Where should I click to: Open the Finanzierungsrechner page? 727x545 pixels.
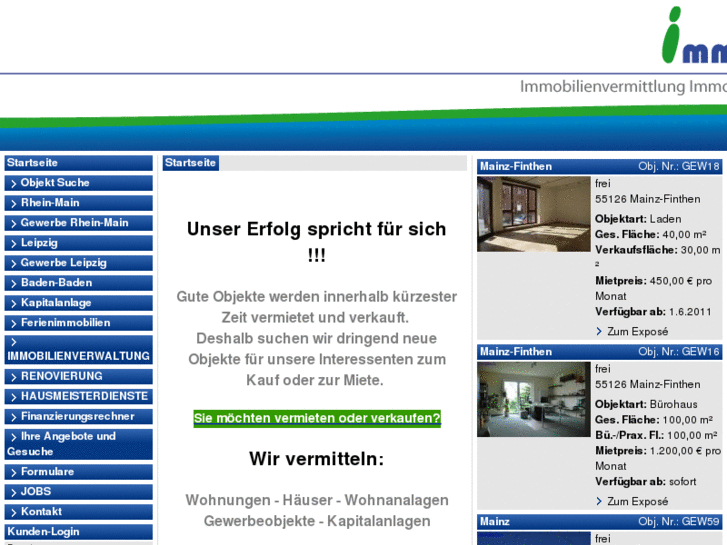tap(78, 416)
